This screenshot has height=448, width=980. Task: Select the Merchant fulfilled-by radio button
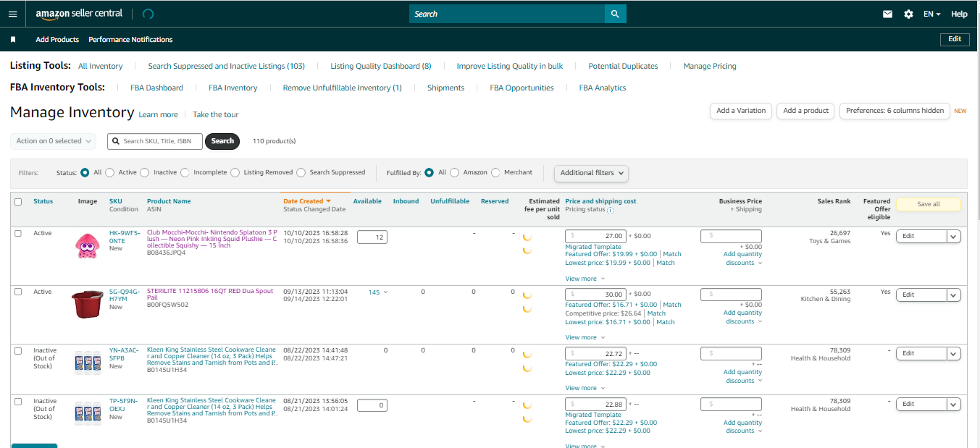(x=495, y=173)
